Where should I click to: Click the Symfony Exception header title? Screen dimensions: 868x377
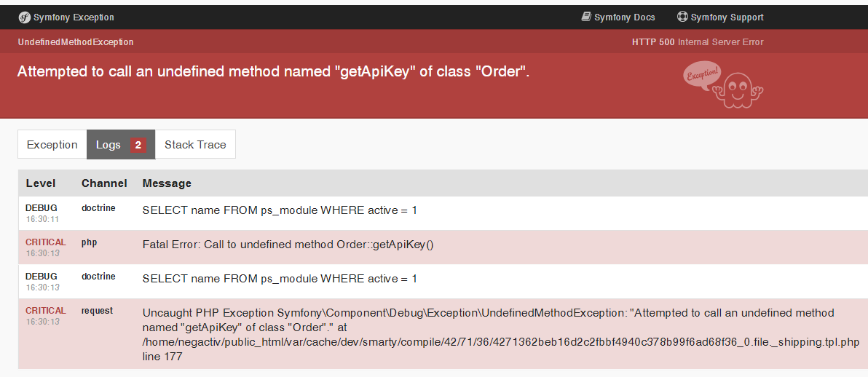click(x=73, y=17)
